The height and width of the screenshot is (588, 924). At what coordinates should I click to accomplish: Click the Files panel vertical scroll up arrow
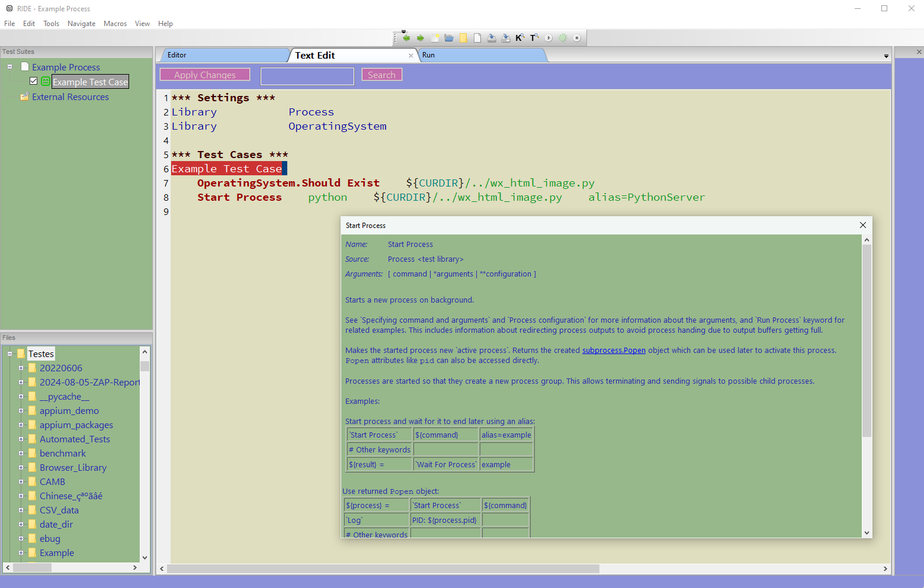[x=145, y=352]
